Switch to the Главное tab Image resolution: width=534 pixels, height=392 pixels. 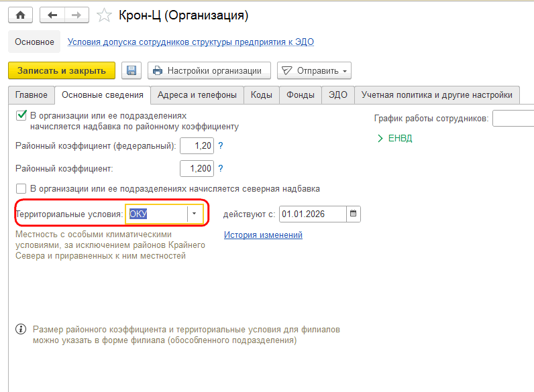coord(32,95)
